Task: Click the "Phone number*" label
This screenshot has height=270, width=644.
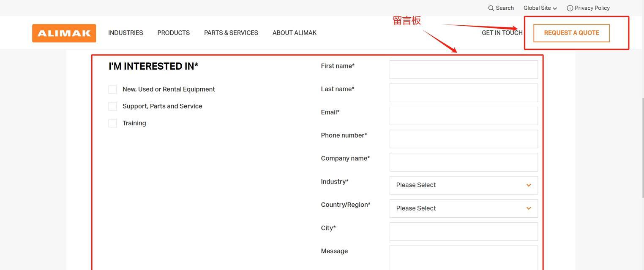Action: [344, 135]
